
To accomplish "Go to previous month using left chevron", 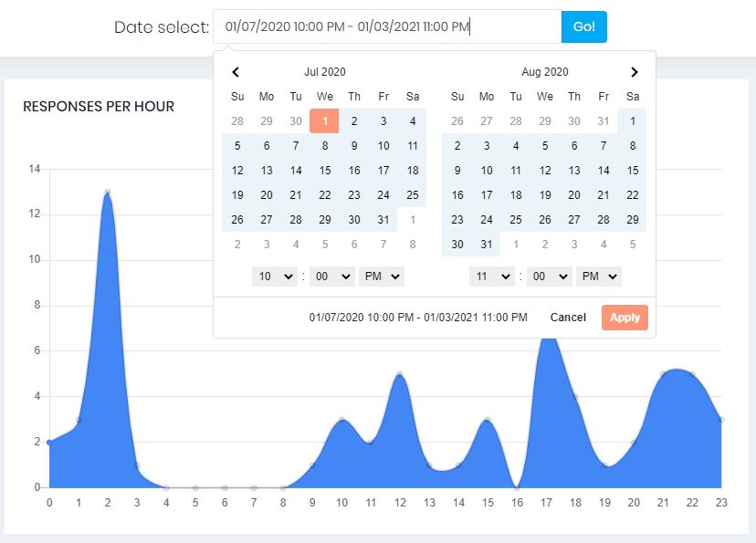I will [x=236, y=72].
